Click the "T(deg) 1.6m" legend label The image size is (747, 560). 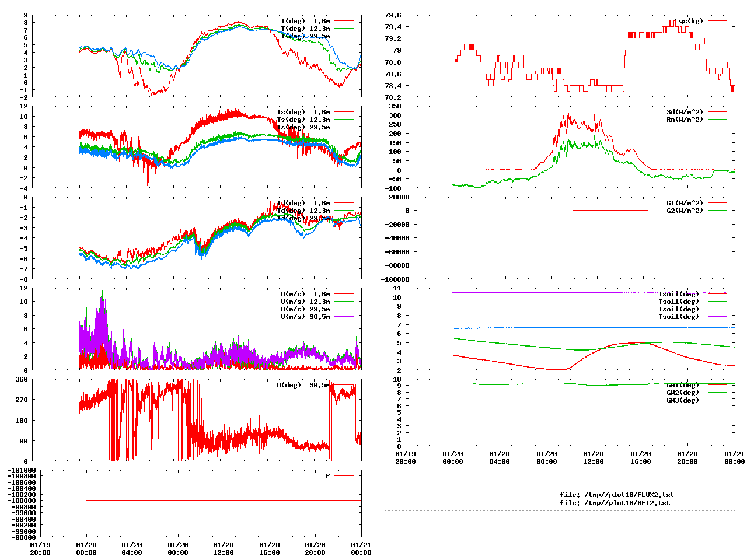305,21
